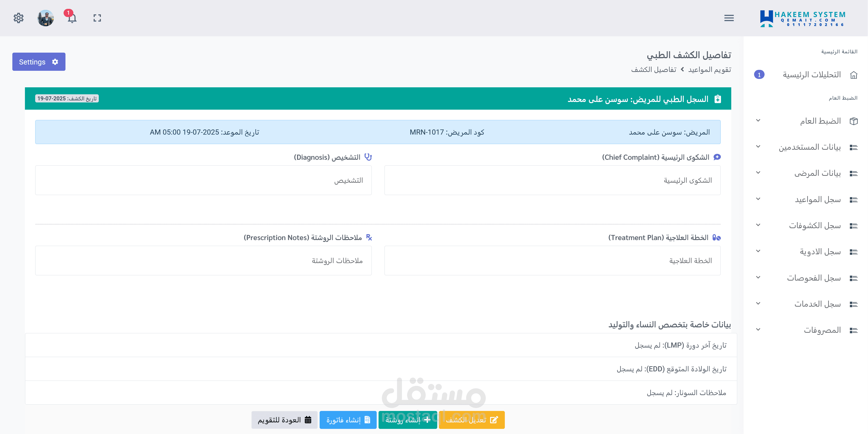Screen dimensions: 868x434
Task: Click ملاحظات السونار row
Action: pyautogui.click(x=381, y=393)
